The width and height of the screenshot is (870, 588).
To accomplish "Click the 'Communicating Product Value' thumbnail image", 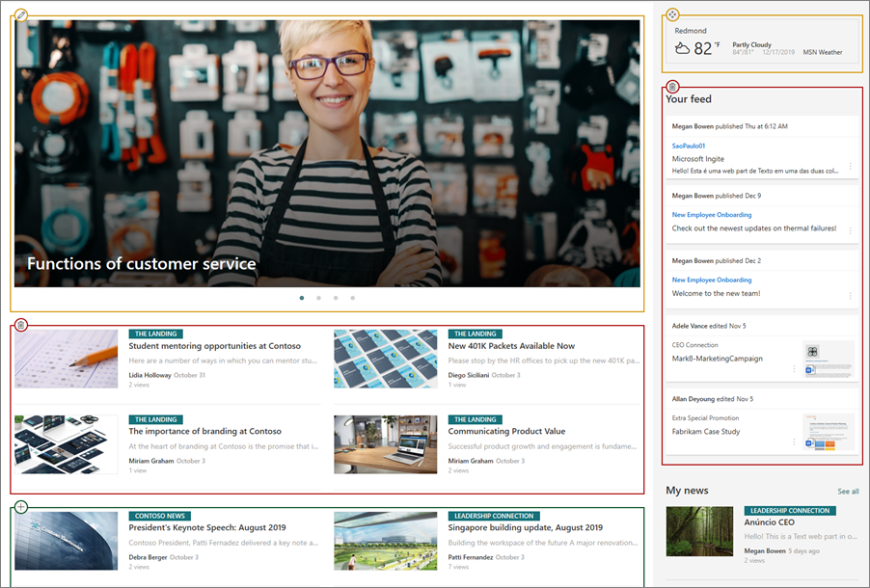I will coord(385,444).
